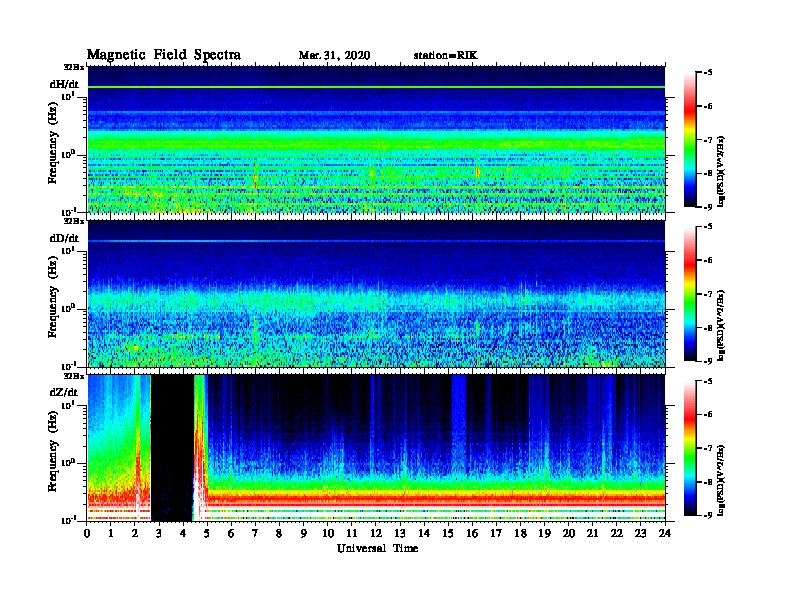The height and width of the screenshot is (612, 792).
Task: Click the dD/dt color scale bar
Action: [690, 294]
